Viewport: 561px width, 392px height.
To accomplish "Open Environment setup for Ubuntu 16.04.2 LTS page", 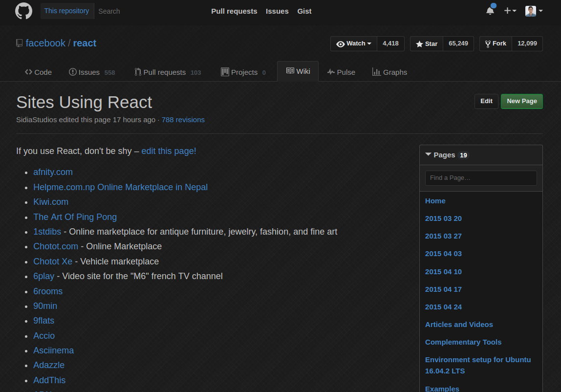I will pyautogui.click(x=477, y=366).
